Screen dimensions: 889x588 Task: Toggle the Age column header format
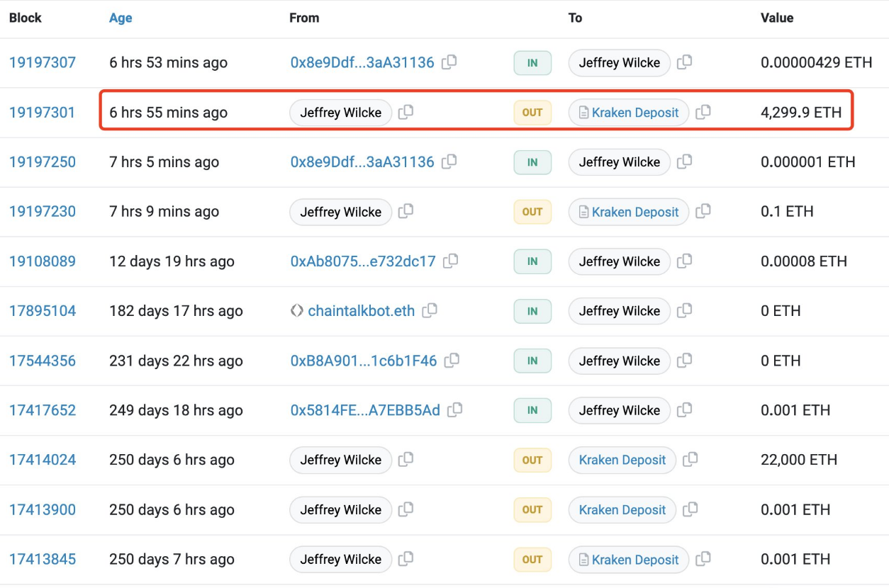[x=121, y=18]
